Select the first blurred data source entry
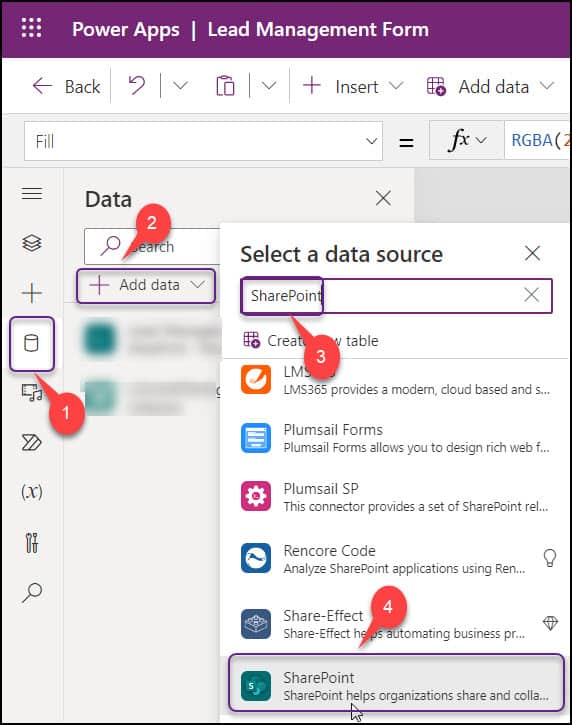Image resolution: width=572 pixels, height=725 pixels. [153, 340]
